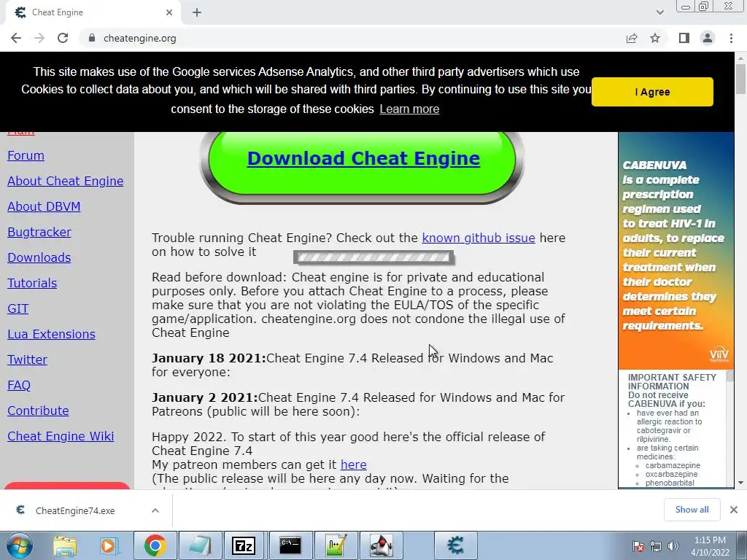The width and height of the screenshot is (747, 560).
Task: Switch to Chrome in taskbar
Action: click(155, 545)
